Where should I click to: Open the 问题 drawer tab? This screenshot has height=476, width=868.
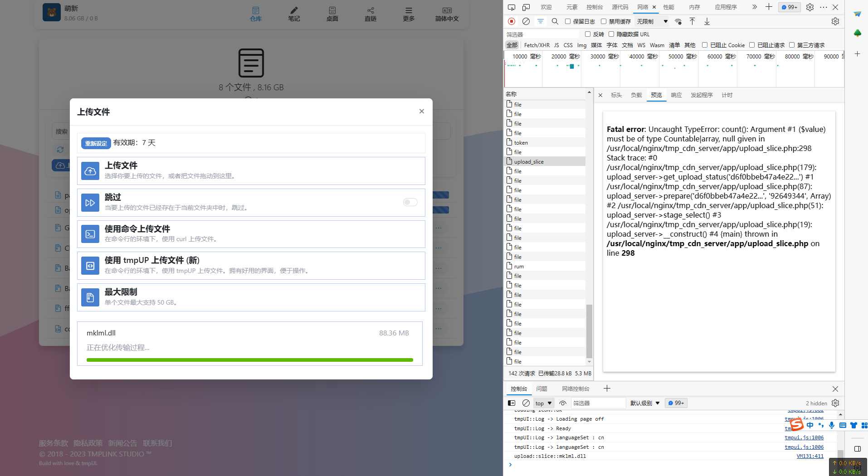[x=541, y=389]
